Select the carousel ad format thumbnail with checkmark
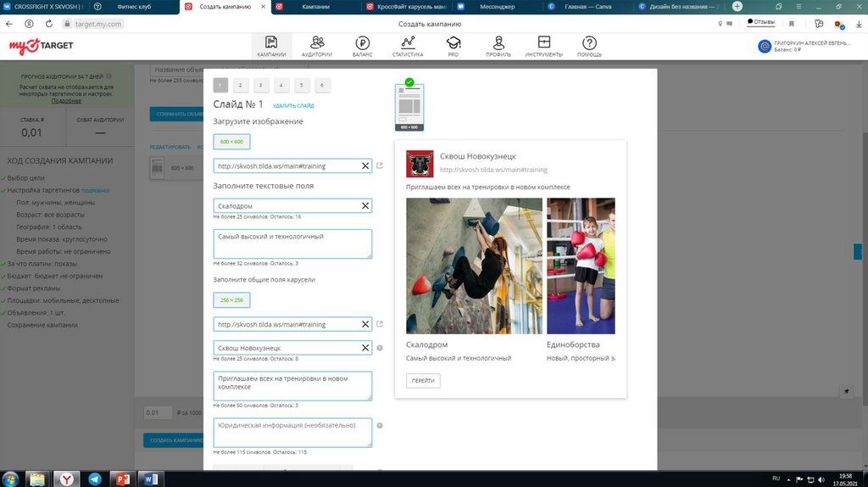Image resolution: width=868 pixels, height=487 pixels. point(409,107)
